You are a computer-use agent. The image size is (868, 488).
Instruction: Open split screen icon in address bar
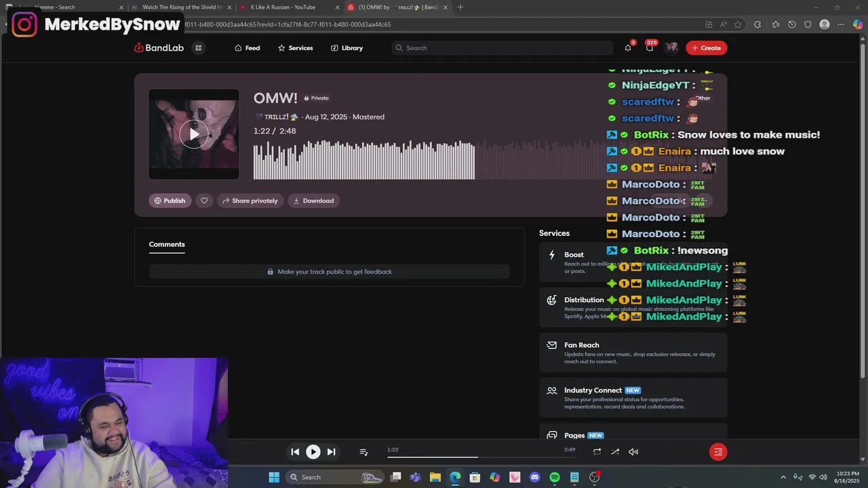click(x=709, y=24)
